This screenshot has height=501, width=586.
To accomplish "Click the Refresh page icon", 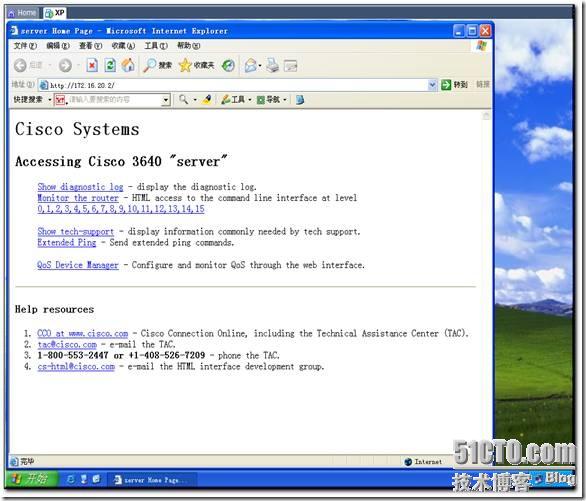I will [x=110, y=65].
